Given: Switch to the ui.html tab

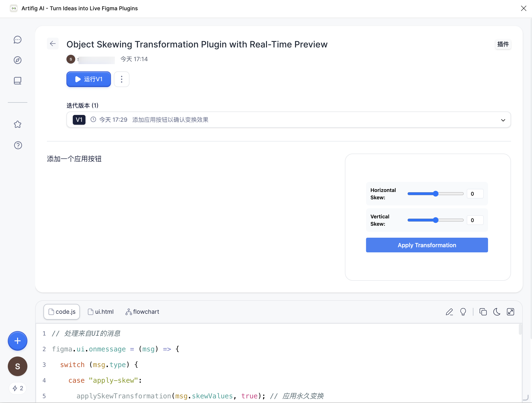Looking at the screenshot, I should point(101,312).
